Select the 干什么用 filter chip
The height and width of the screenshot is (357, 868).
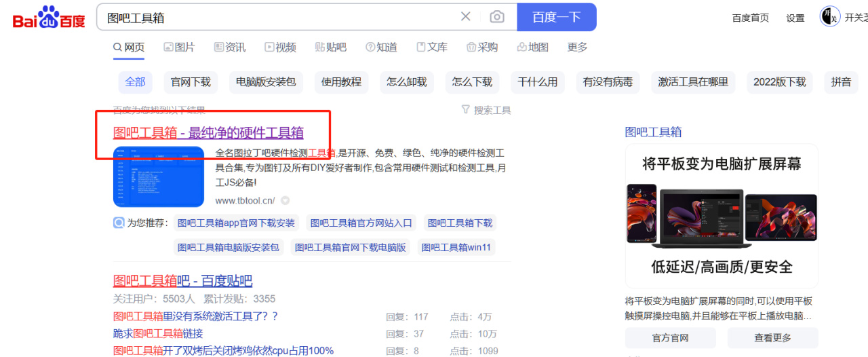[x=538, y=81]
